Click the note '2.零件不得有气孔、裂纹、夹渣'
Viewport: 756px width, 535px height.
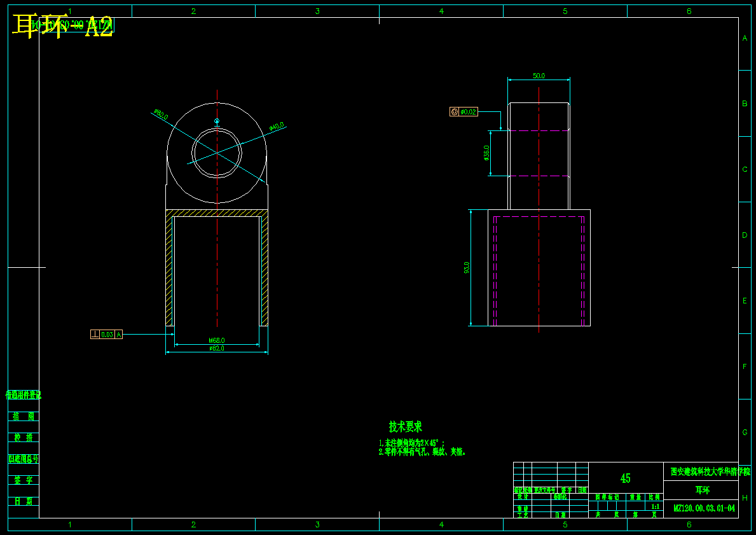pos(422,452)
